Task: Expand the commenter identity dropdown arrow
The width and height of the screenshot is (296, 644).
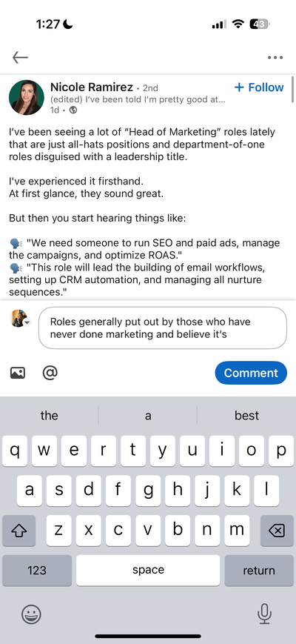Action: tap(27, 323)
